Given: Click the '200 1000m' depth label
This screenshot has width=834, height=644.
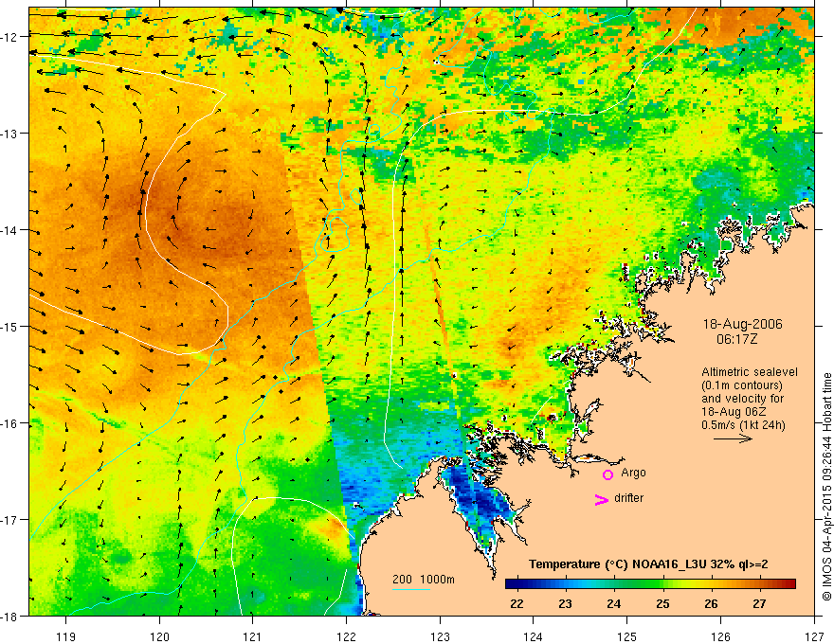Looking at the screenshot, I should pos(424,580).
